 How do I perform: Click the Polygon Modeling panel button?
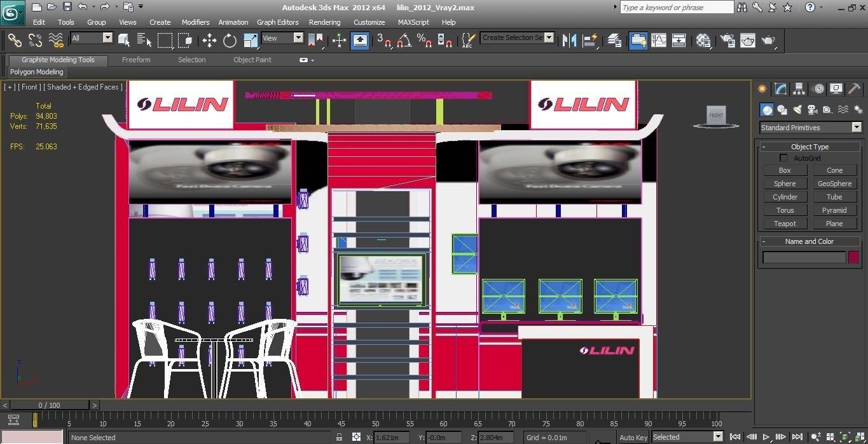coord(36,72)
